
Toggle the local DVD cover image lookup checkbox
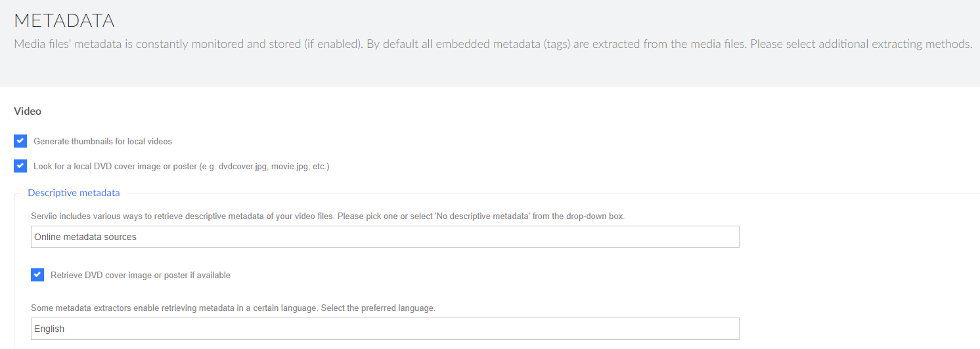tap(20, 166)
